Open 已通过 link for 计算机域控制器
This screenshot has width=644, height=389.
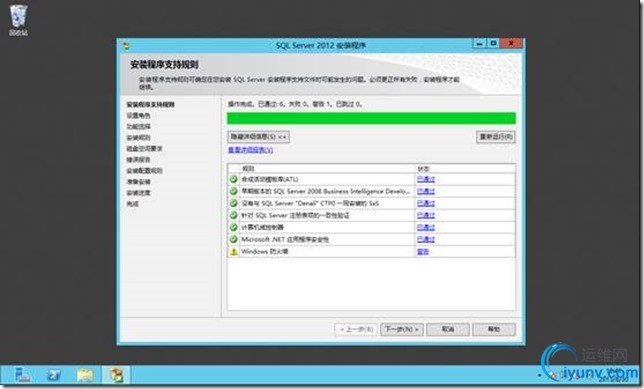click(426, 227)
